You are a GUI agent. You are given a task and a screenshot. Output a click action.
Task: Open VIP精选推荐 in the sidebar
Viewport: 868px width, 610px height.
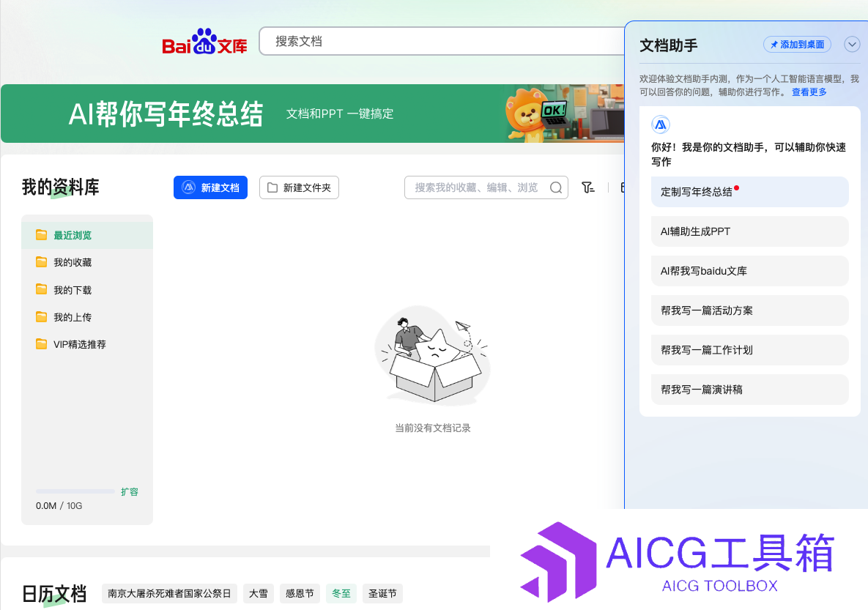pos(87,344)
